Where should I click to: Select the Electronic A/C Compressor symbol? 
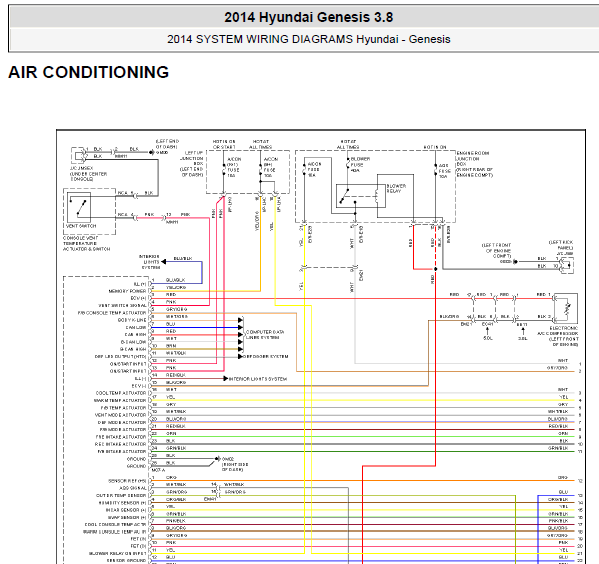point(566,308)
